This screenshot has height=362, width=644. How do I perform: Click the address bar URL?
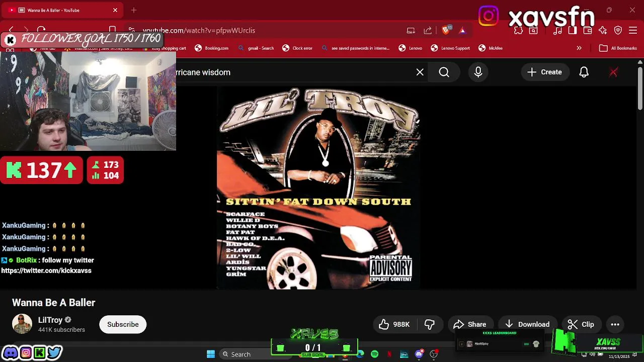pos(199,31)
